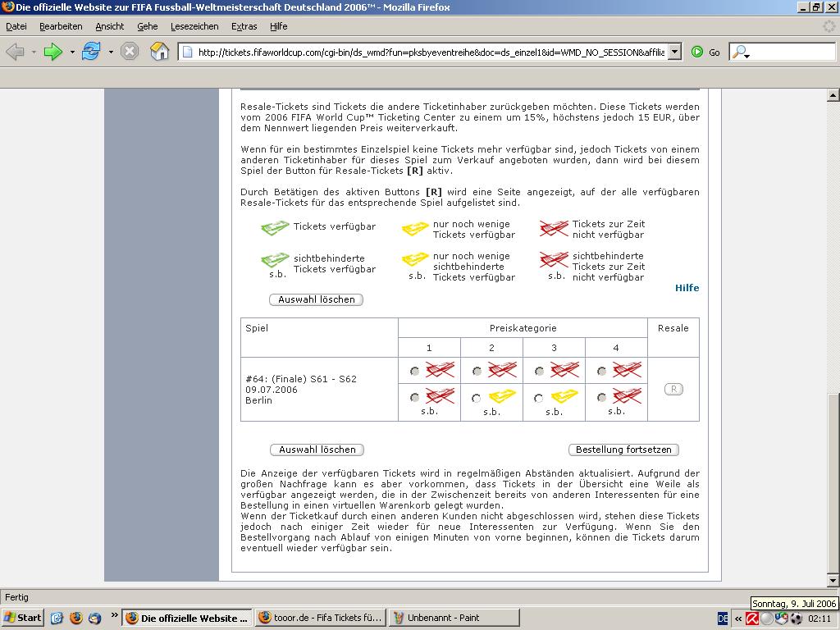The image size is (840, 630).
Task: Click the page scrollbar down arrow
Action: (833, 581)
